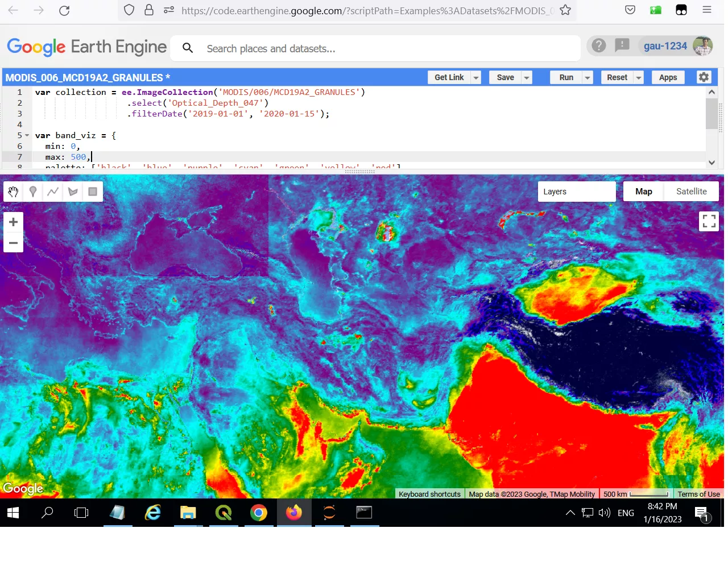This screenshot has width=728, height=582.
Task: Open Internet Explorer from taskbar
Action: coord(153,513)
